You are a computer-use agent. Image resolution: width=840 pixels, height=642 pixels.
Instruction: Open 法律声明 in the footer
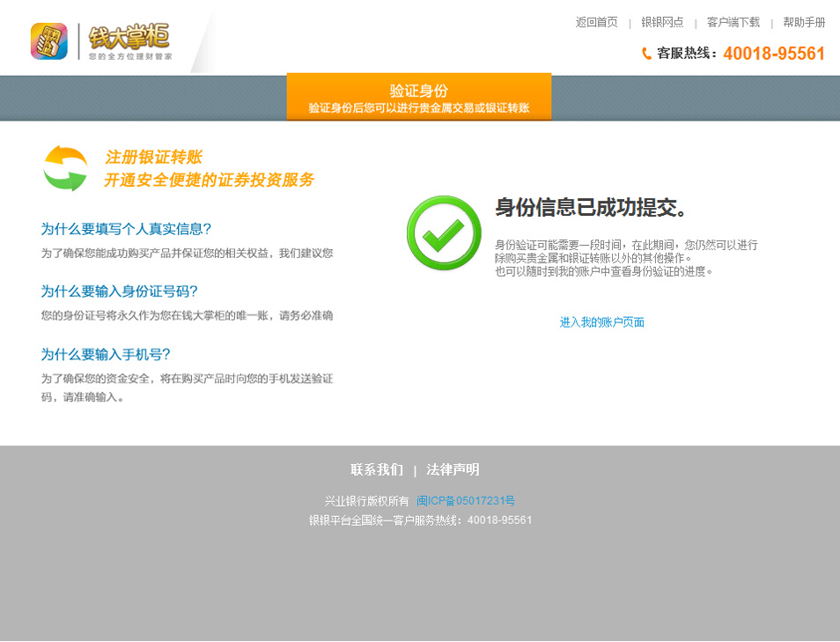coord(453,470)
